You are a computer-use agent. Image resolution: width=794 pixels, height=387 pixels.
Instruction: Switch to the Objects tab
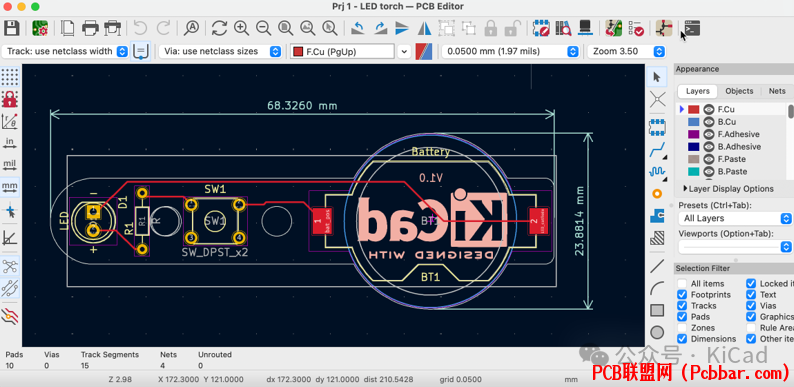pyautogui.click(x=739, y=91)
